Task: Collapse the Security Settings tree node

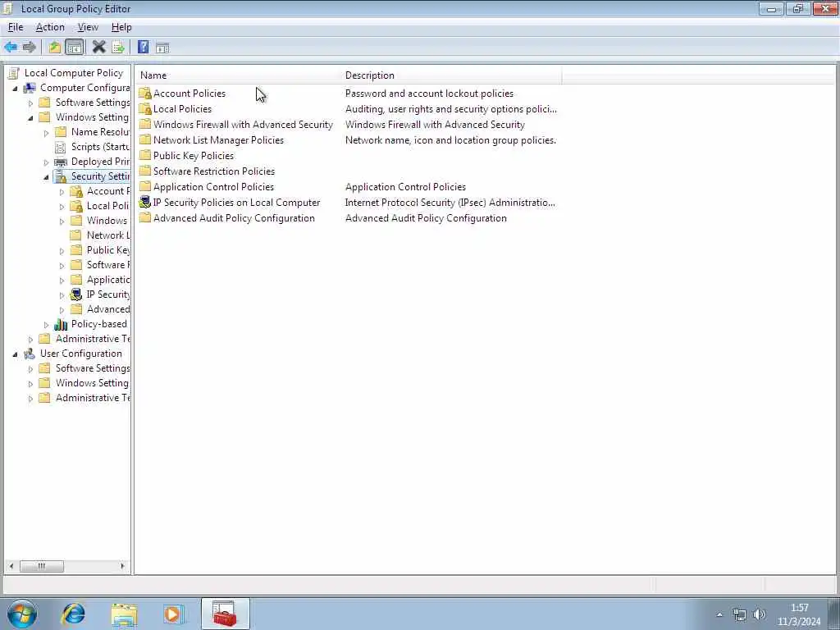Action: pos(46,177)
